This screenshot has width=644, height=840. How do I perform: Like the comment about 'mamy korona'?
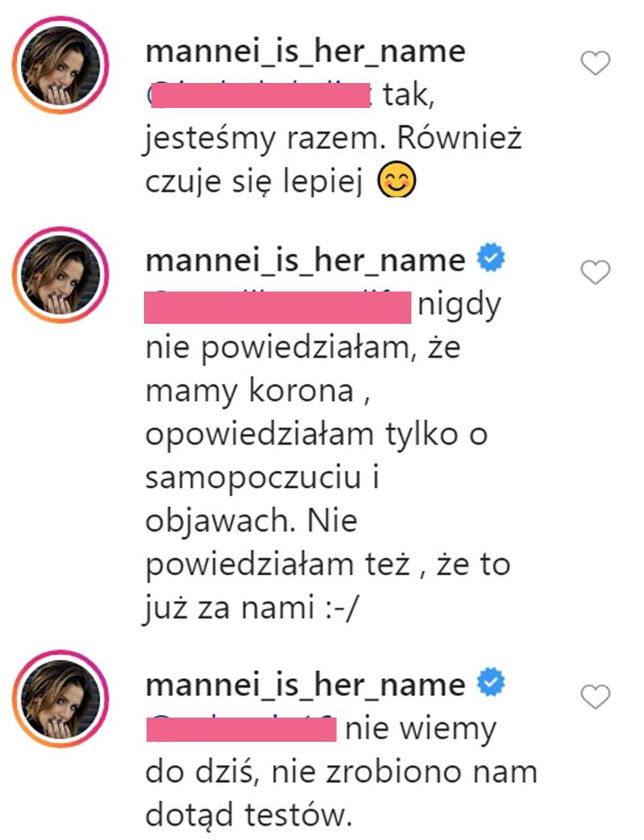point(596,273)
